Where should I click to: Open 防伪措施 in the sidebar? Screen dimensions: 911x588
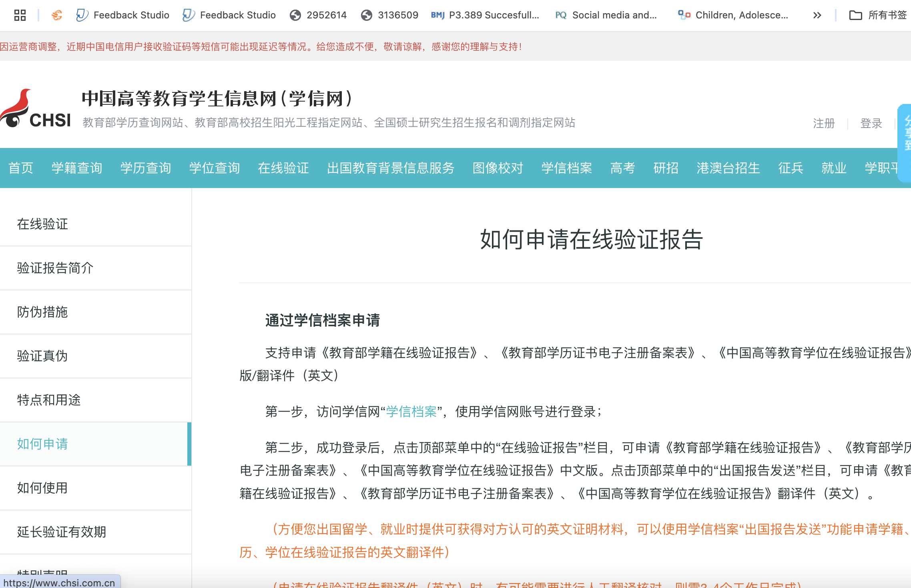[x=42, y=312]
